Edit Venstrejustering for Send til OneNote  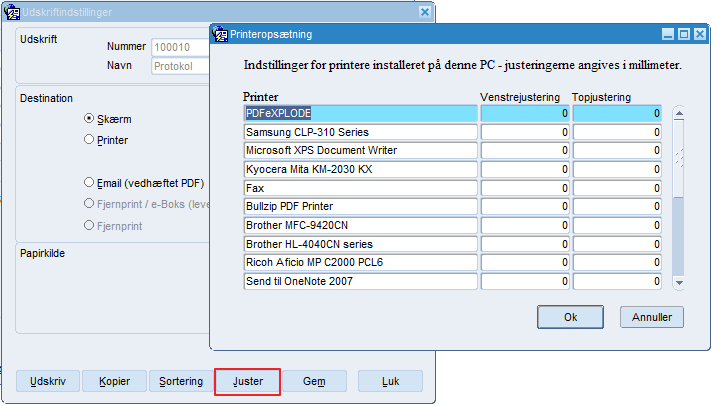[525, 281]
